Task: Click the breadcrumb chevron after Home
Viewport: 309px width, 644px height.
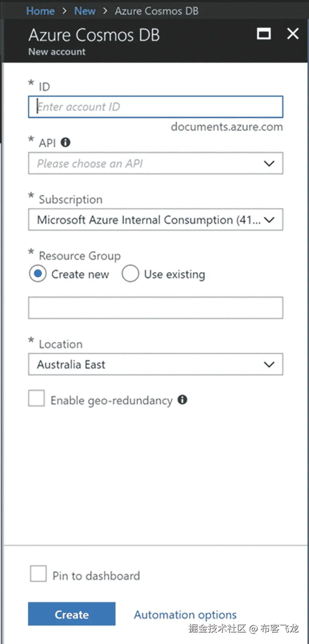Action: click(x=64, y=11)
